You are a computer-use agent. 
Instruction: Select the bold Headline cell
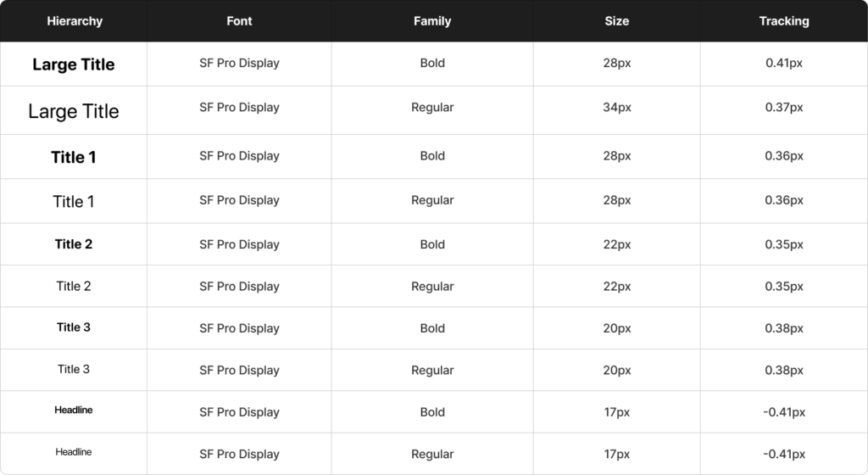click(74, 411)
